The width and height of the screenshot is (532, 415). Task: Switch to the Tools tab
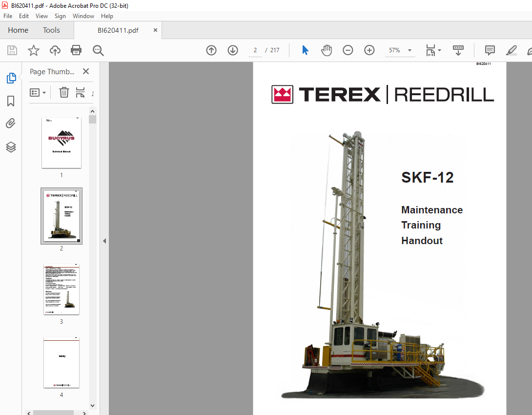click(x=51, y=30)
